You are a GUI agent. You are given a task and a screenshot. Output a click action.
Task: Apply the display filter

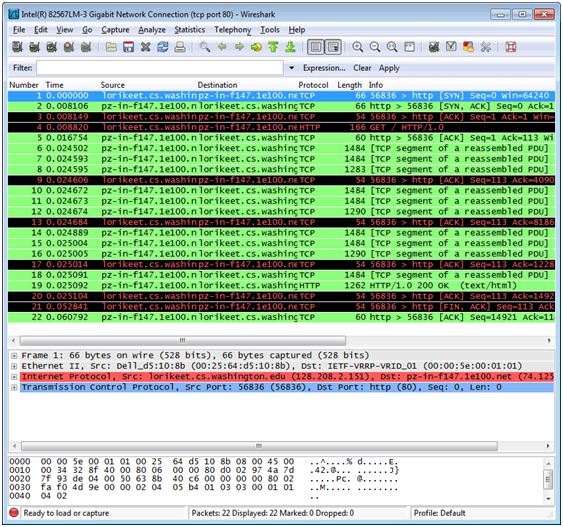[x=389, y=68]
